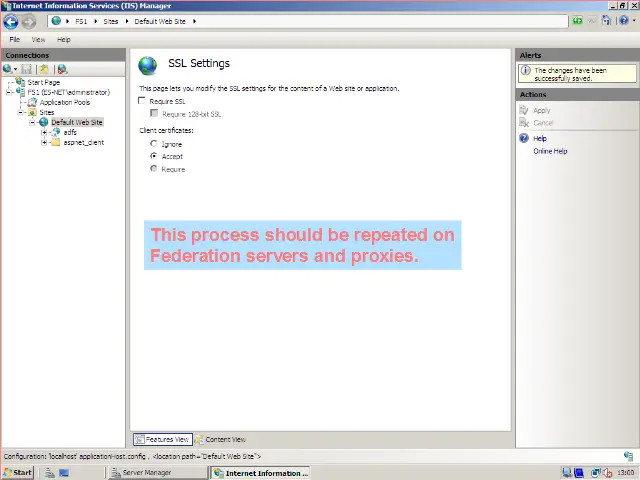Choose Ignore for client certificates
The width and height of the screenshot is (640, 480).
pos(153,143)
